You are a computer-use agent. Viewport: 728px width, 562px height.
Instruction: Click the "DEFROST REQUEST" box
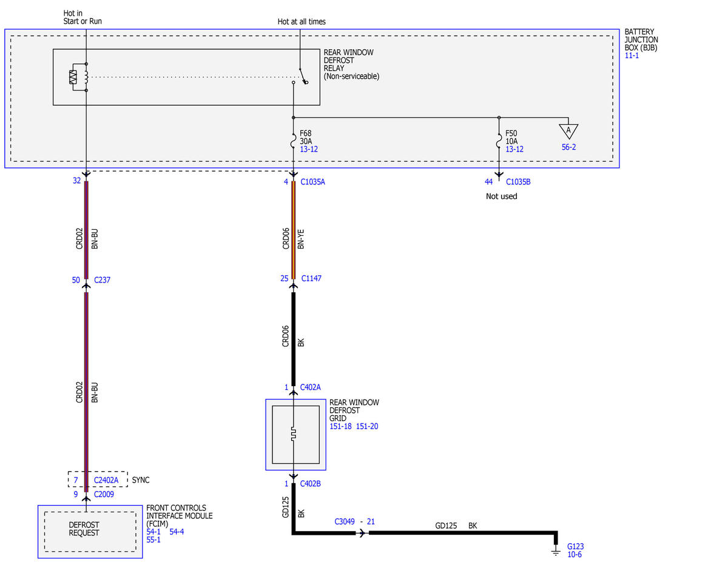pos(90,531)
